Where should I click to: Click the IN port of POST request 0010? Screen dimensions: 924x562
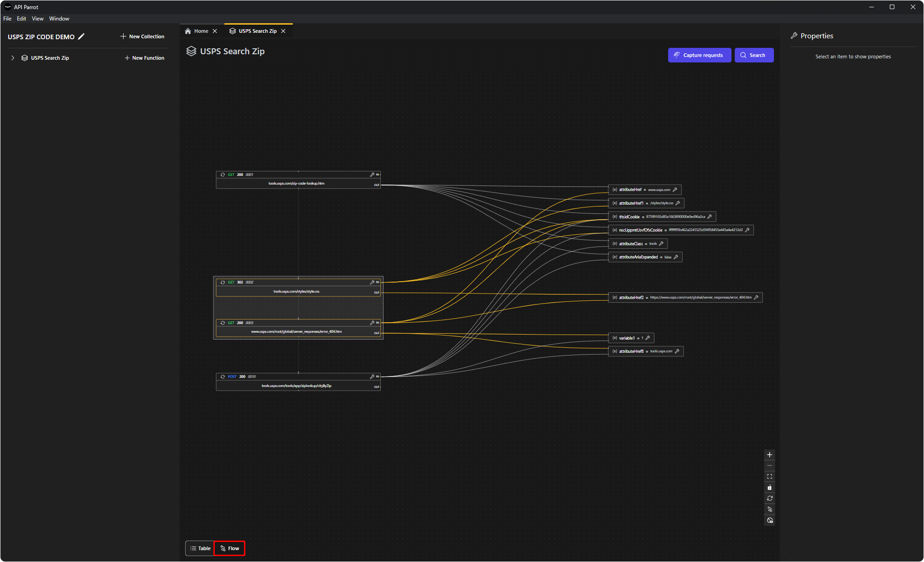[378, 376]
